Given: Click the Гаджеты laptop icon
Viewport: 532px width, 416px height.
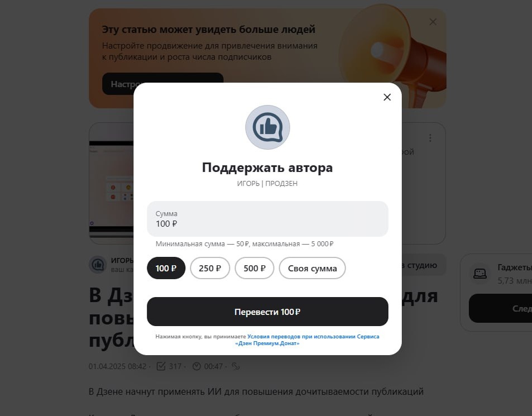Looking at the screenshot, I should click(x=480, y=274).
